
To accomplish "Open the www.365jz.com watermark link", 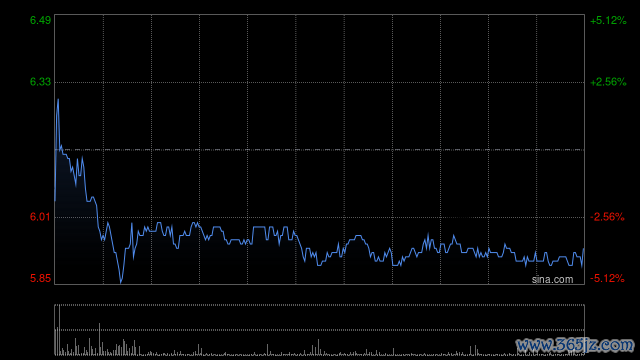I will click(575, 345).
